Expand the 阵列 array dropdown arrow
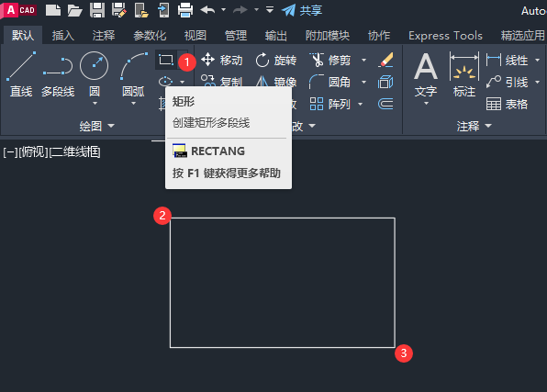Viewport: 547px width, 392px height. 361,104
